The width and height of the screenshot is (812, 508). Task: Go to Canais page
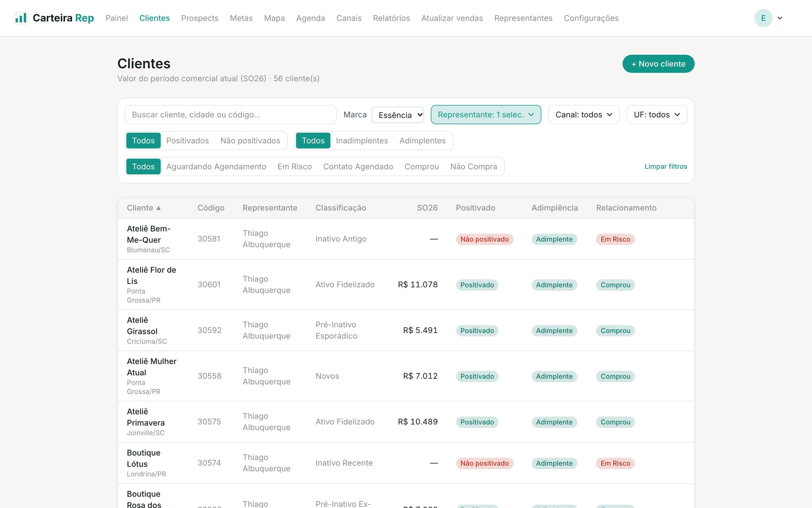coord(348,18)
